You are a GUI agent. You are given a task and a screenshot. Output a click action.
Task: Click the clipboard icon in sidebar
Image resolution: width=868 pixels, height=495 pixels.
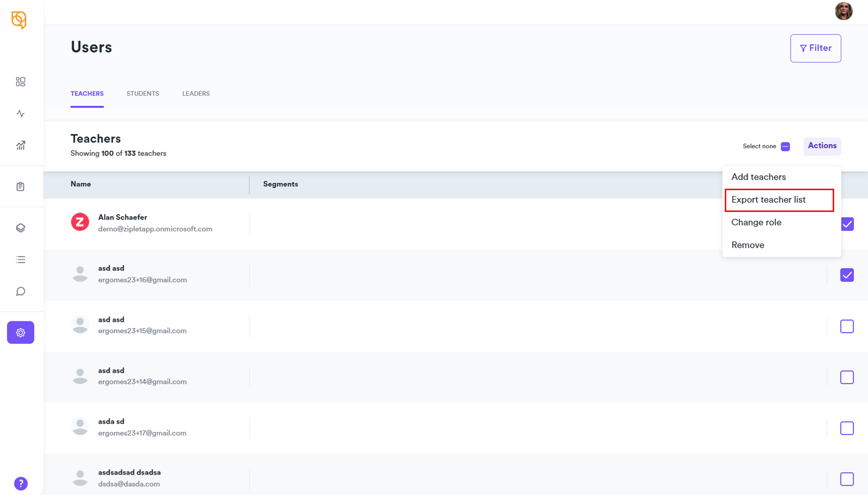[x=20, y=187]
